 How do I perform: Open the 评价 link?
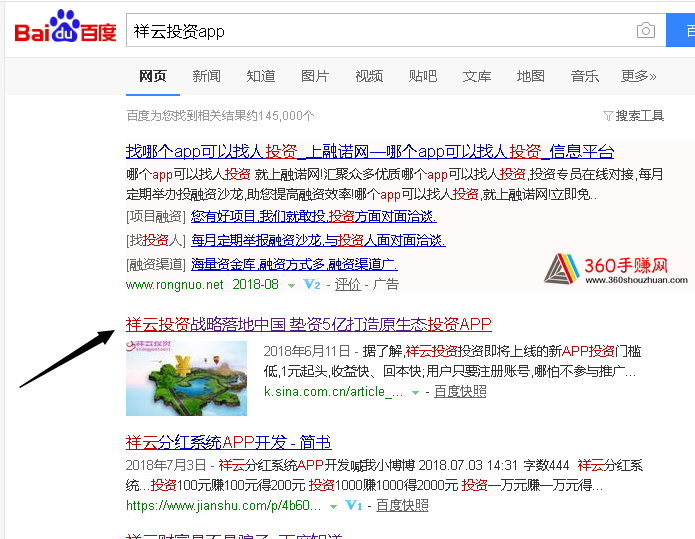[348, 285]
